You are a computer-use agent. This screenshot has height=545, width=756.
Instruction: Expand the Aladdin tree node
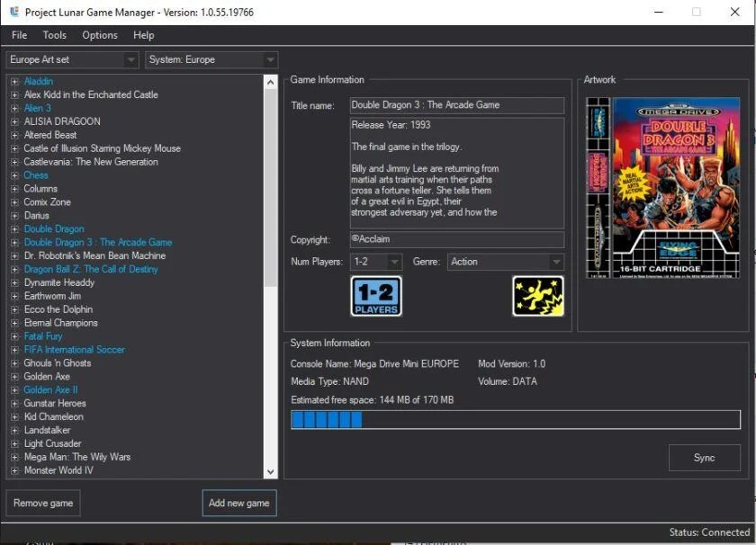14,82
